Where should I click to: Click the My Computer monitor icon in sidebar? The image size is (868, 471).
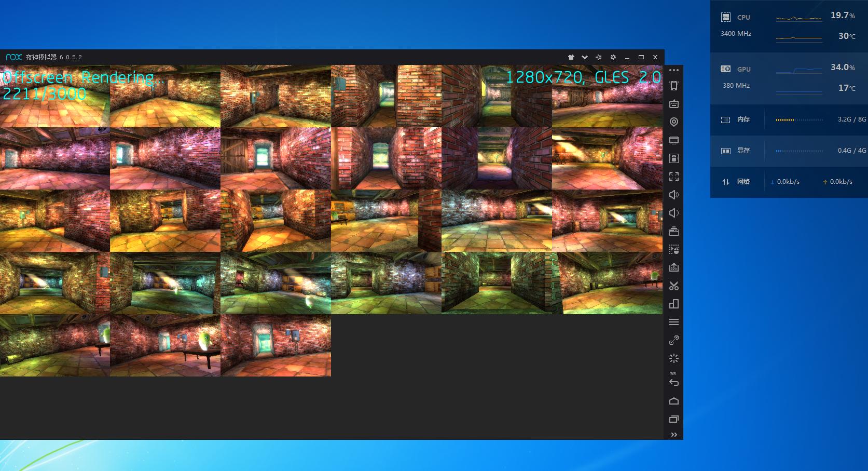pyautogui.click(x=673, y=140)
